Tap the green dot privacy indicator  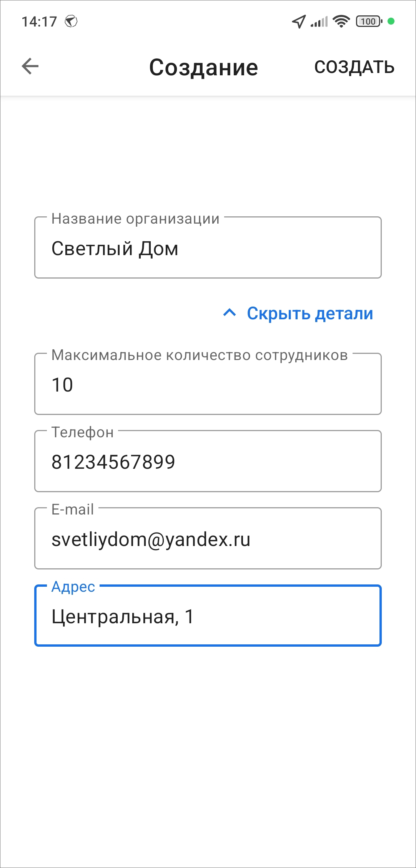pyautogui.click(x=391, y=22)
